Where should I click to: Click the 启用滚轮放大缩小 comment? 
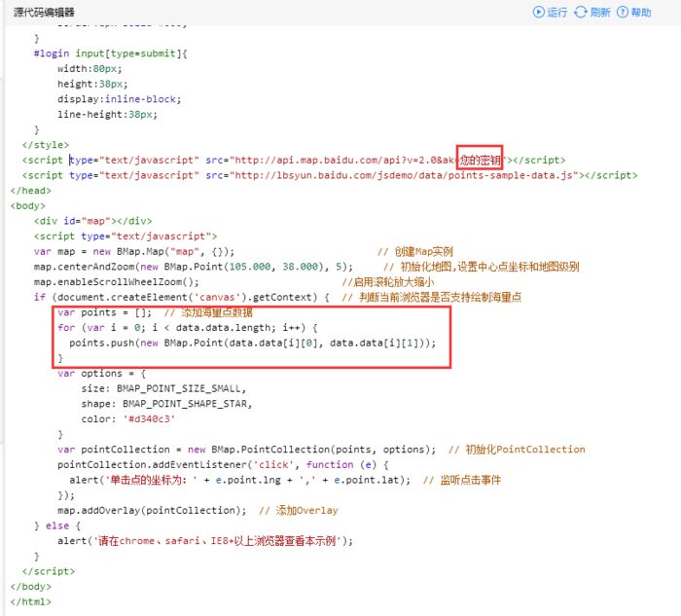388,282
